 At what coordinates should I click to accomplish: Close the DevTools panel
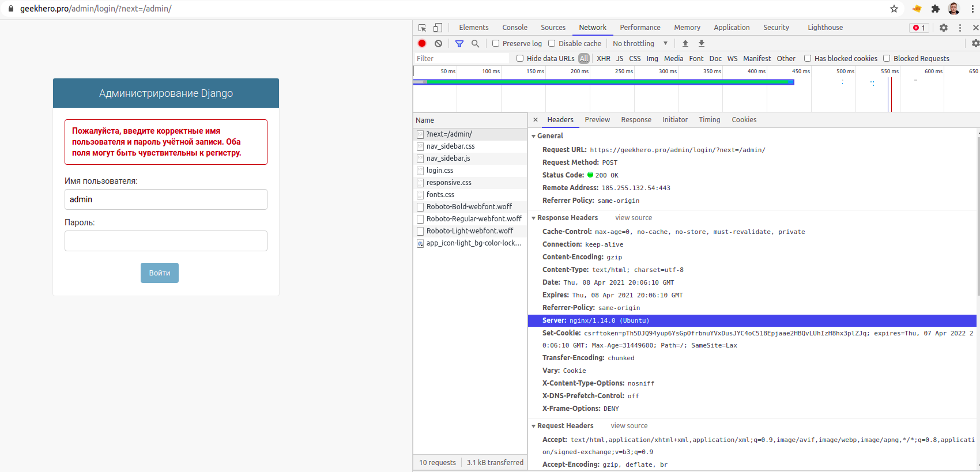975,28
